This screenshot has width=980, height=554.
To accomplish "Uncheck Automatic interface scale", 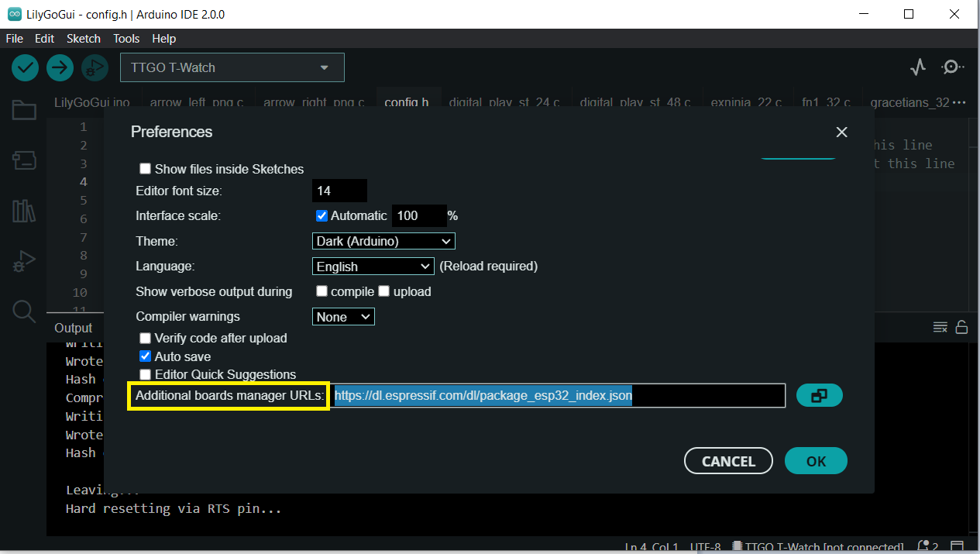I will click(x=322, y=215).
